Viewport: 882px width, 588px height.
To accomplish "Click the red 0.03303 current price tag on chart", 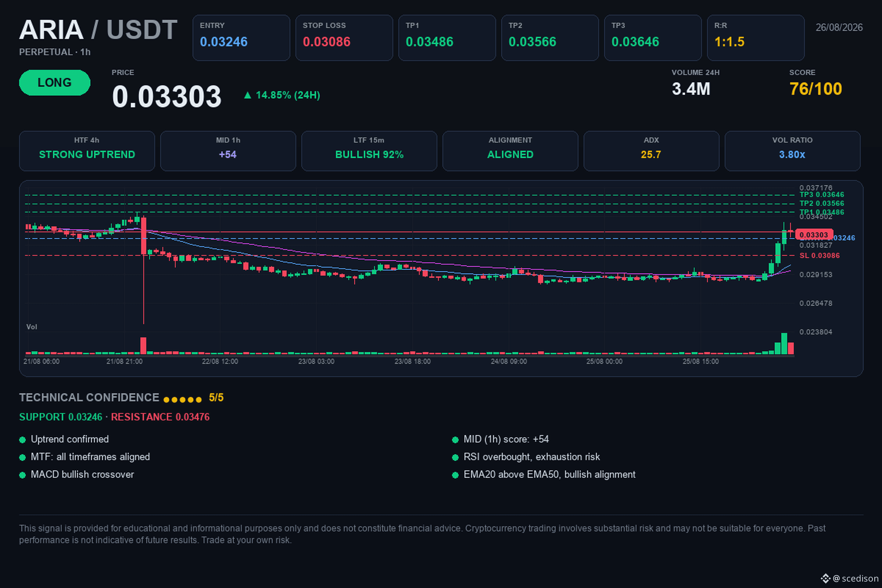I will (x=814, y=235).
